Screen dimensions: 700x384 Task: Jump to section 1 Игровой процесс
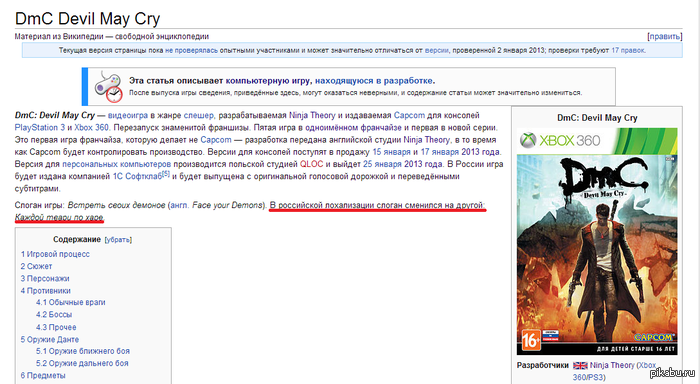coord(55,254)
